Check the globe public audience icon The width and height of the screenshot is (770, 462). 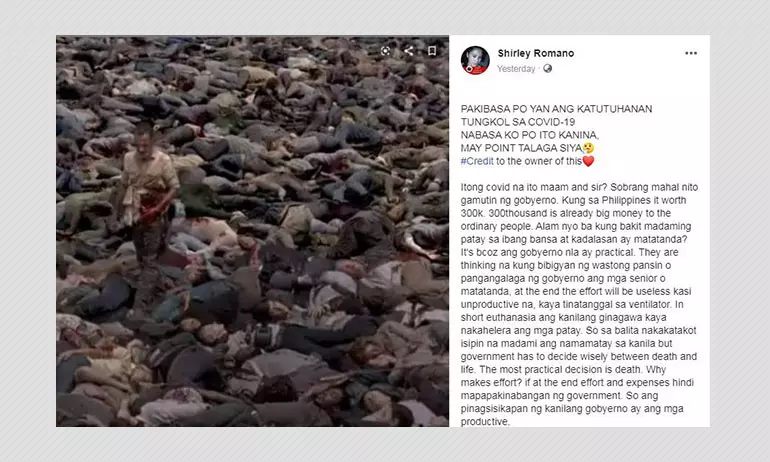pos(547,69)
